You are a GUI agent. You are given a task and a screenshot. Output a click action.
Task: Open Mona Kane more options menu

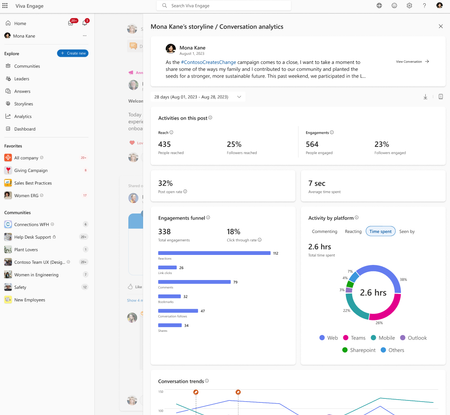[x=85, y=36]
